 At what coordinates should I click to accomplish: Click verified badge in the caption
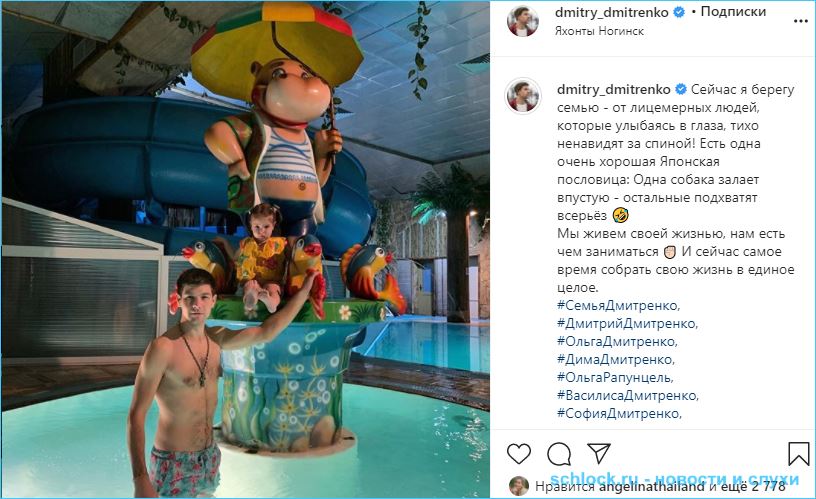[681, 89]
